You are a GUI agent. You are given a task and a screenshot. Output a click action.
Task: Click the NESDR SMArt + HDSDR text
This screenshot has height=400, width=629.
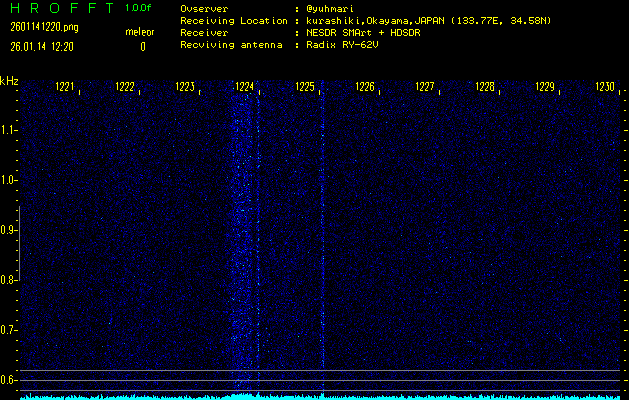click(363, 33)
